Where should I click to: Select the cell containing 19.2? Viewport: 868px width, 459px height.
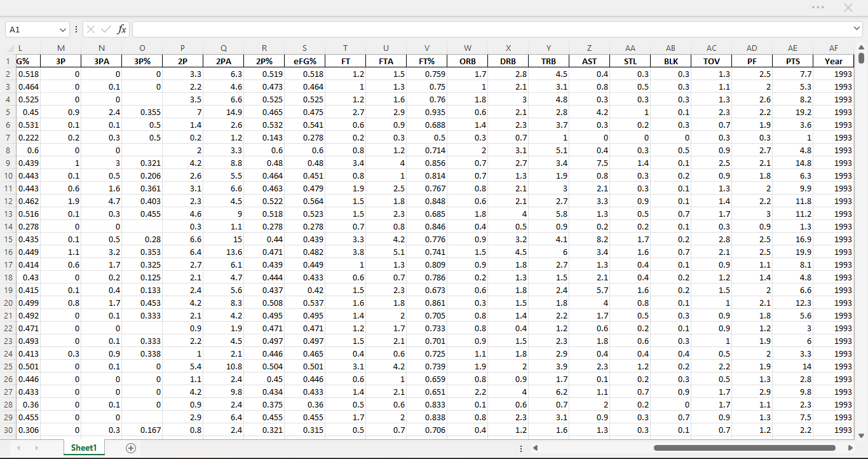coord(793,112)
